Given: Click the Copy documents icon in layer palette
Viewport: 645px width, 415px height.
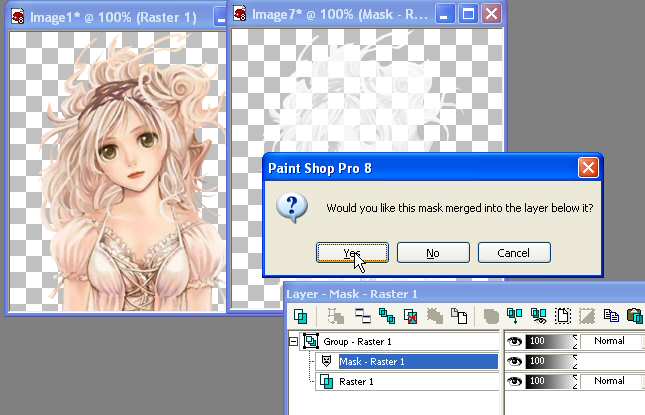Looking at the screenshot, I should tap(611, 316).
